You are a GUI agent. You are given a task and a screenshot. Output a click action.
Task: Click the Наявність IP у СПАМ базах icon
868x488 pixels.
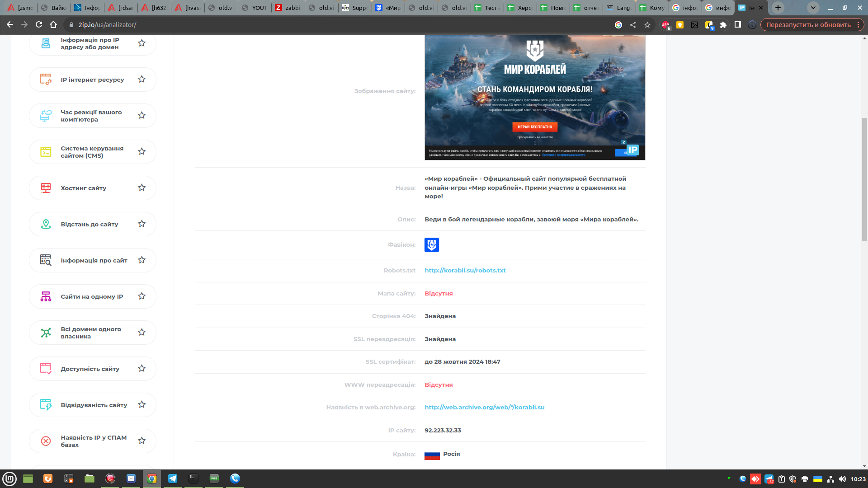(x=46, y=441)
